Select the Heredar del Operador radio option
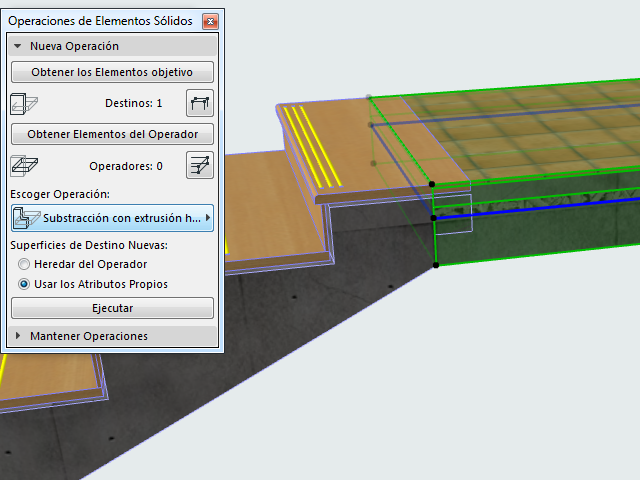 pyautogui.click(x=24, y=264)
